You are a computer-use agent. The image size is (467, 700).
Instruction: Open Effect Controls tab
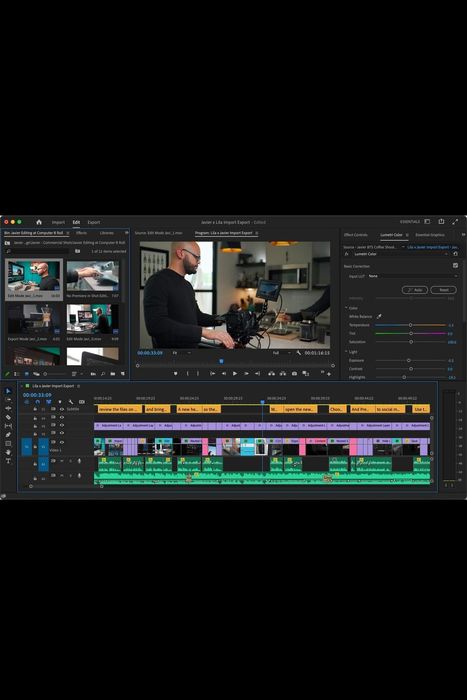point(356,234)
